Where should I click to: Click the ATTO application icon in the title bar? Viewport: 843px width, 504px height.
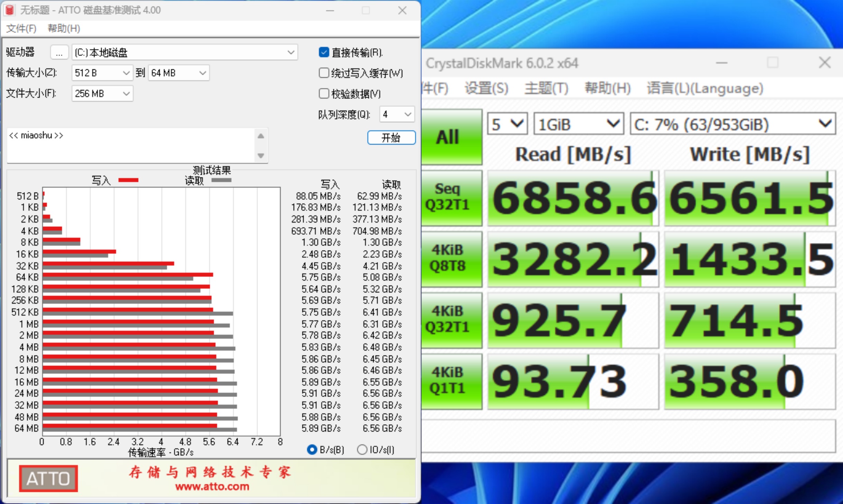coord(10,10)
